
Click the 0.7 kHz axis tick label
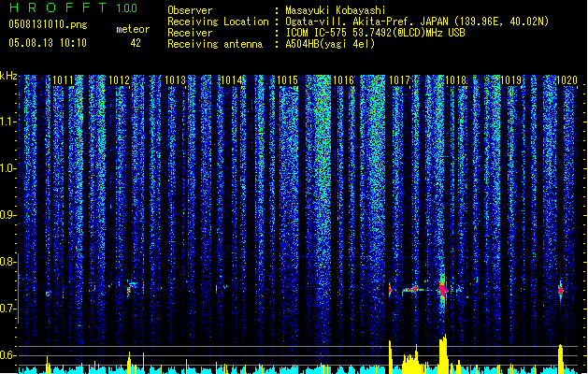coord(7,309)
